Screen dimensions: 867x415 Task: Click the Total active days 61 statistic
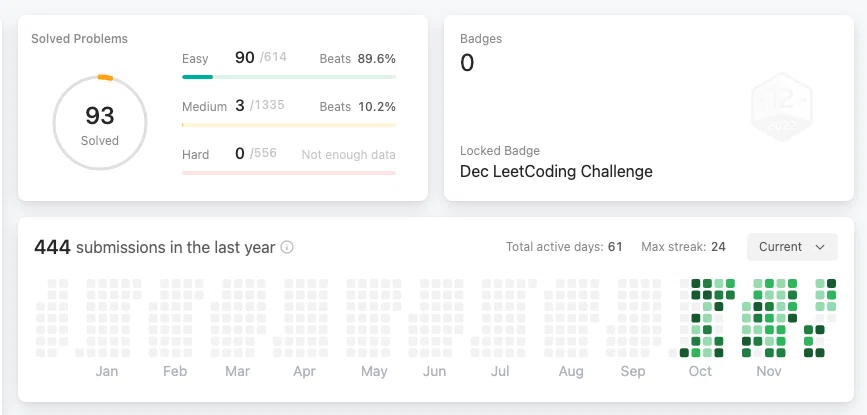[x=564, y=247]
